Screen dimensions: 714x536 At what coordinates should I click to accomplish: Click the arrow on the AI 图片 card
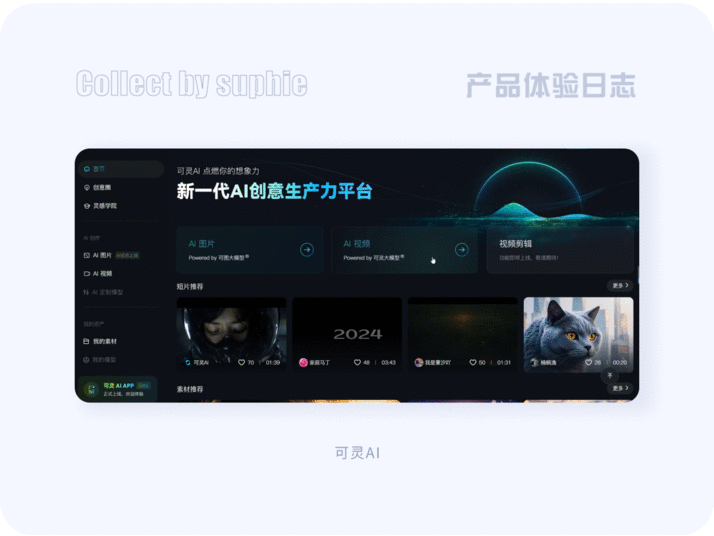click(x=307, y=250)
